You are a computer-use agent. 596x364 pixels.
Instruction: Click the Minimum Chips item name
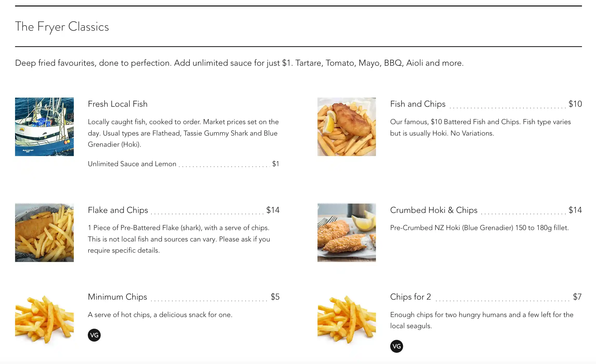click(117, 296)
